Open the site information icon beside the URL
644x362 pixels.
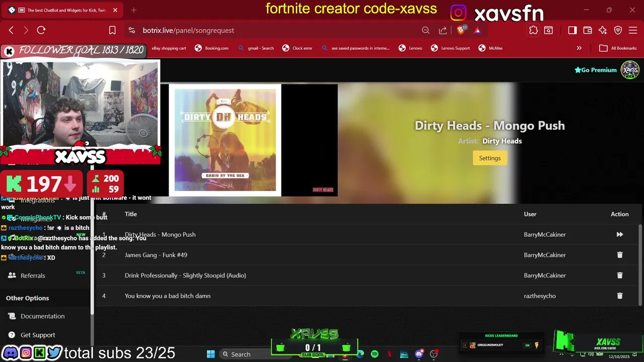[132, 30]
